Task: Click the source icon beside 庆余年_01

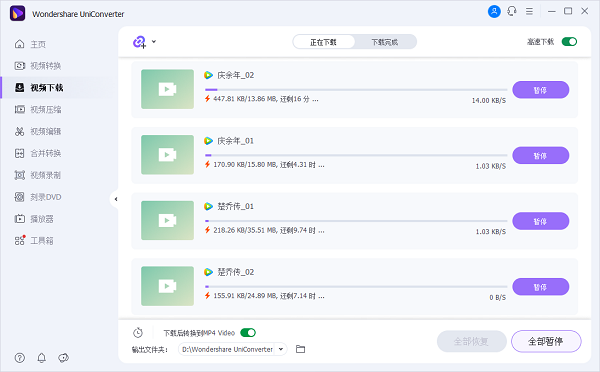Action: (x=208, y=141)
